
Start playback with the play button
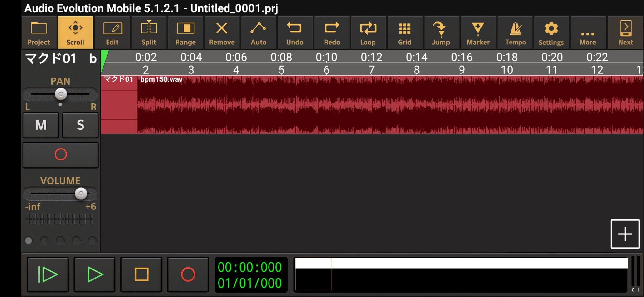(x=95, y=274)
